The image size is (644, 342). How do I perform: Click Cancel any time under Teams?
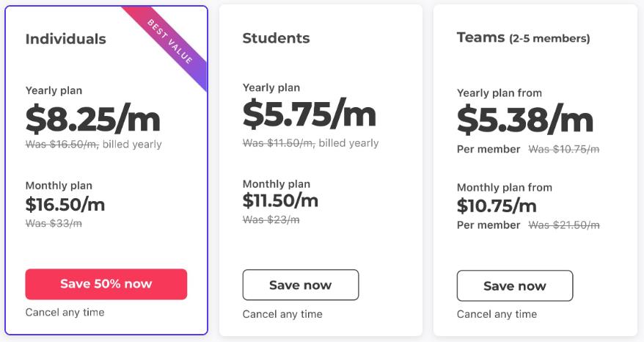(x=497, y=314)
